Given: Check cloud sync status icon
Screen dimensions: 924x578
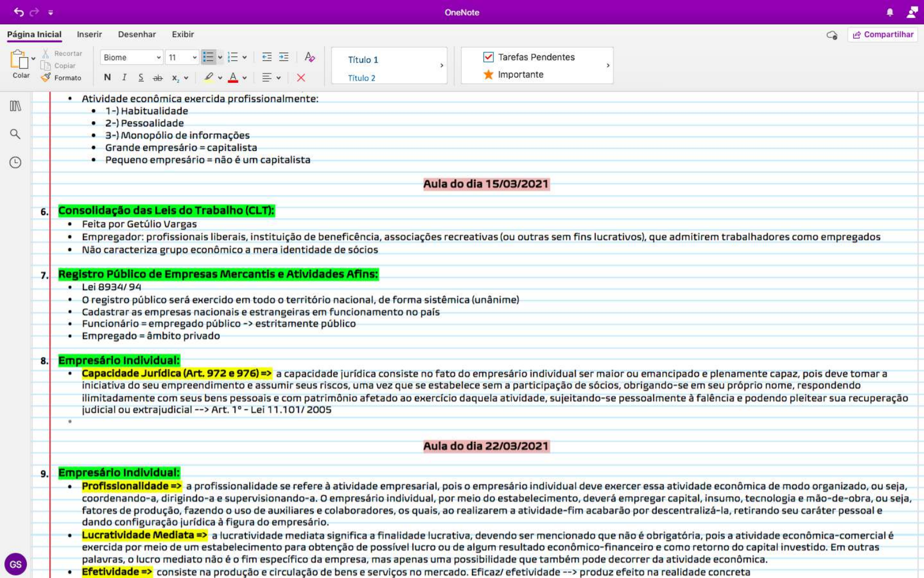Looking at the screenshot, I should tap(832, 35).
